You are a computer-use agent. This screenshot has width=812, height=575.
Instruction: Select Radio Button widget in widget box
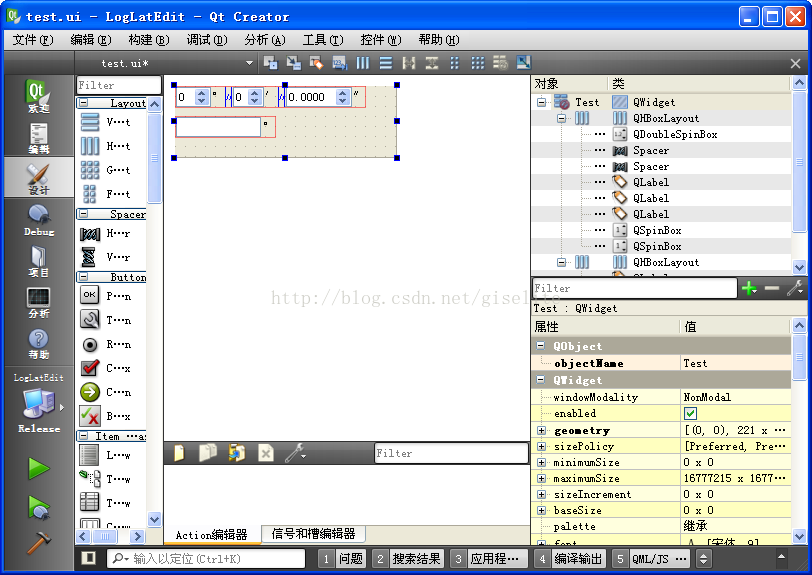[x=111, y=344]
